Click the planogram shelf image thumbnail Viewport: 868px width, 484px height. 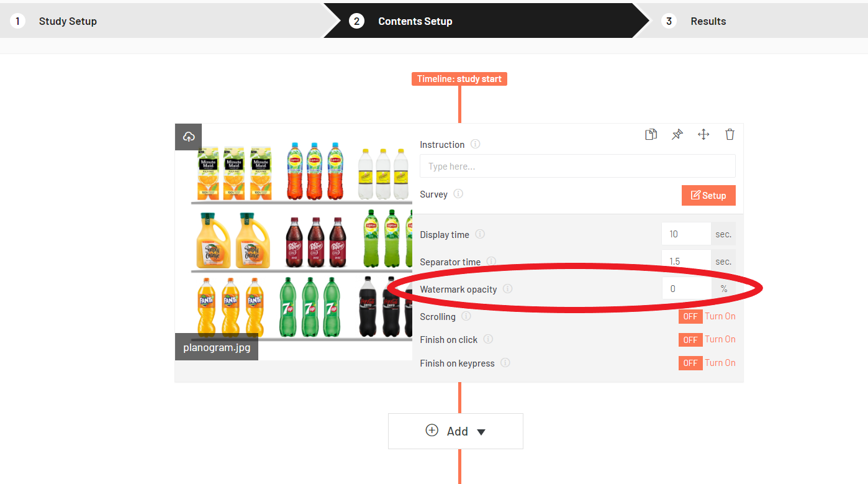tap(294, 242)
